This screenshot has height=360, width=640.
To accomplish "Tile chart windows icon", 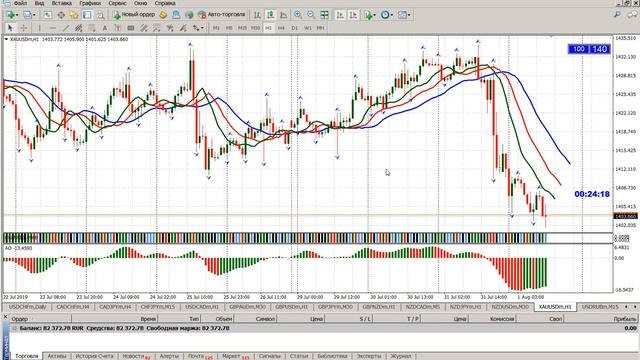I will 324,15.
